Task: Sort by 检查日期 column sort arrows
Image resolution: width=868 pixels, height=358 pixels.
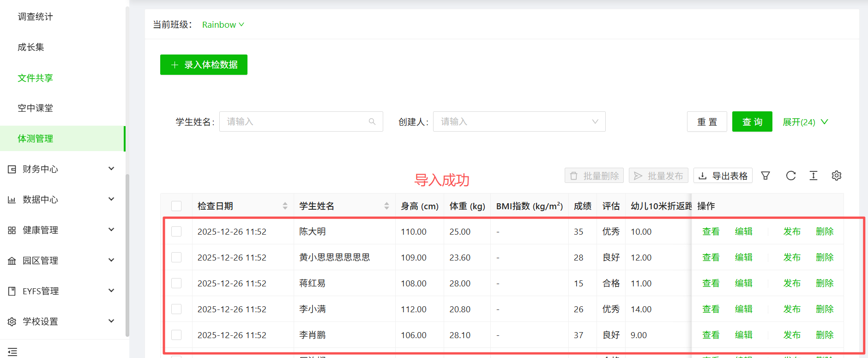Action: (x=285, y=206)
